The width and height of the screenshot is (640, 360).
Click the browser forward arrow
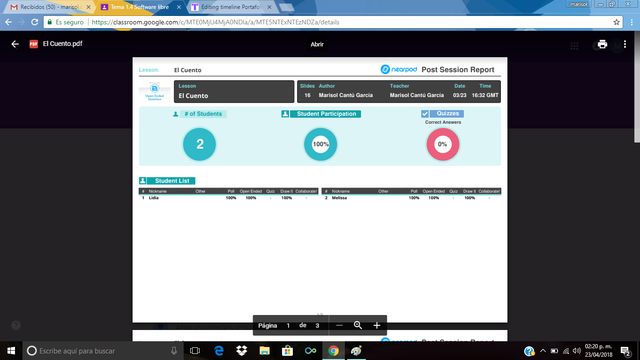22,22
